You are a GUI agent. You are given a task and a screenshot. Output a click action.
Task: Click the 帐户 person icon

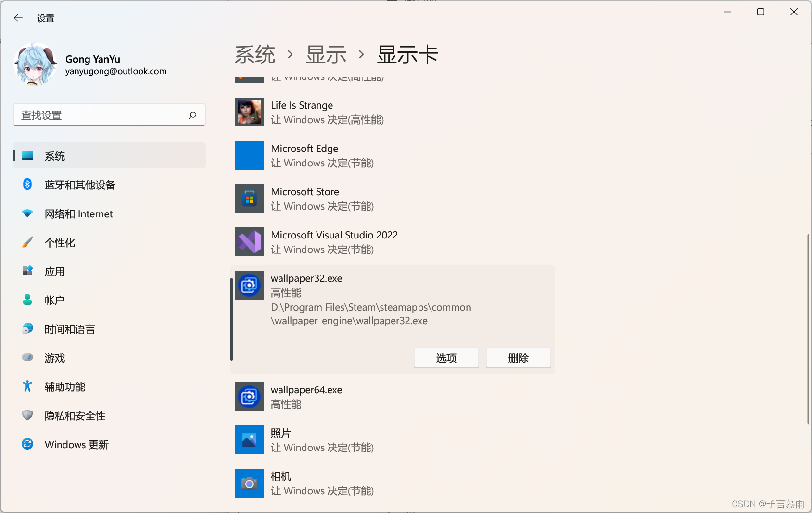point(27,300)
